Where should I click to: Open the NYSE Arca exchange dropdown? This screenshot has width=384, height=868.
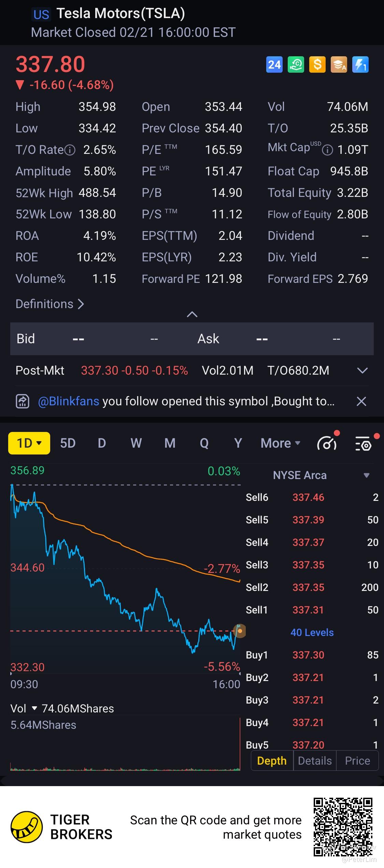coord(366,475)
